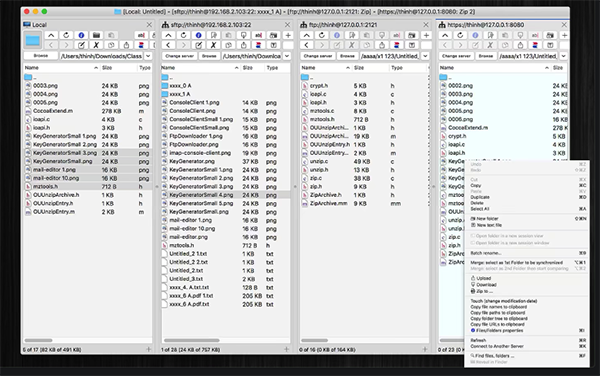Expand path history dropdown in Local panel
Viewport: 600px width, 376px height.
pos(148,56)
